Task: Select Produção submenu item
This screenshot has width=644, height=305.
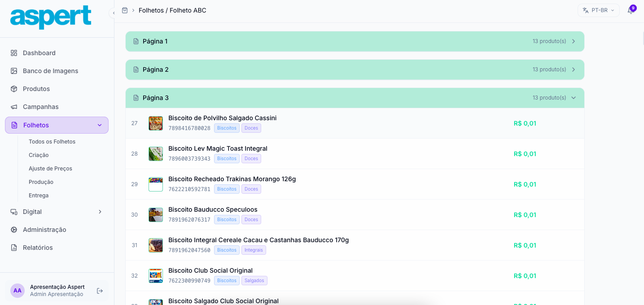Action: coord(41,182)
